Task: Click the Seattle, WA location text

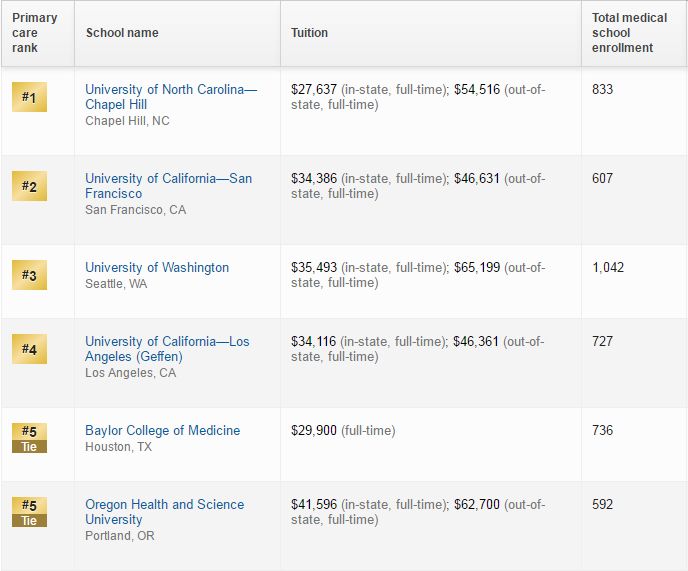Action: pyautogui.click(x=116, y=284)
